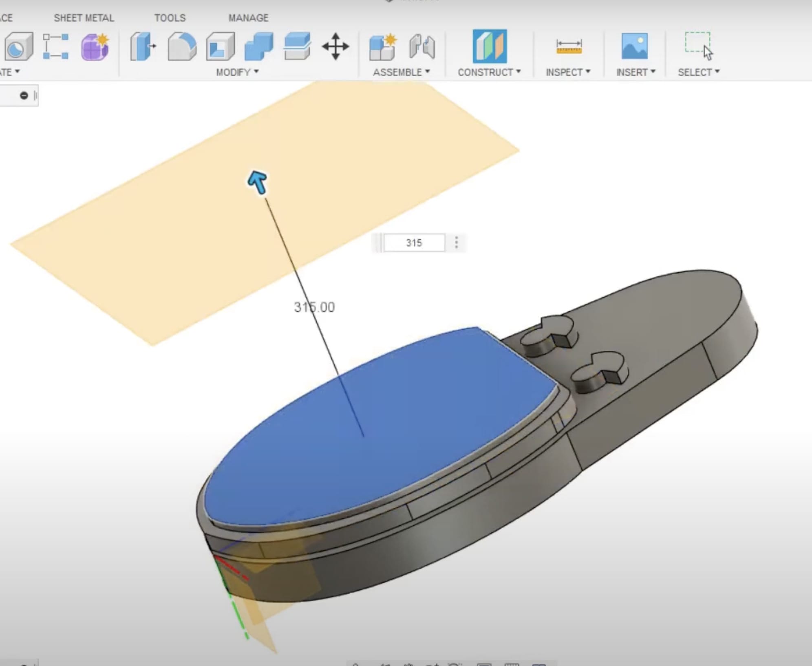Open the ASSEMBLE dropdown menu

point(402,72)
